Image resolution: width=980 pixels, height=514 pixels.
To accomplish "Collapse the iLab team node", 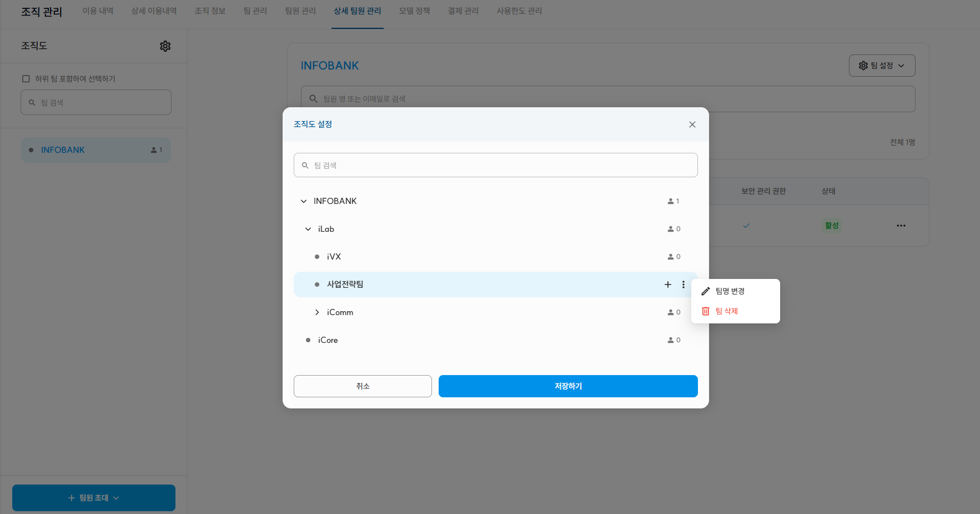I will [x=308, y=229].
